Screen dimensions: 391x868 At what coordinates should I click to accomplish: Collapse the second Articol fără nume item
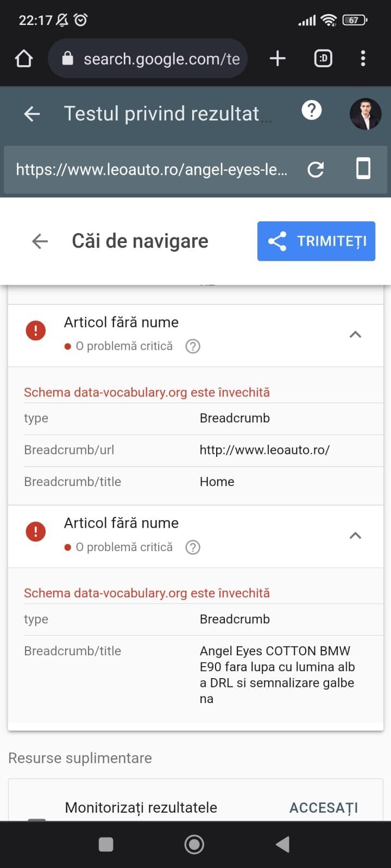tap(355, 536)
